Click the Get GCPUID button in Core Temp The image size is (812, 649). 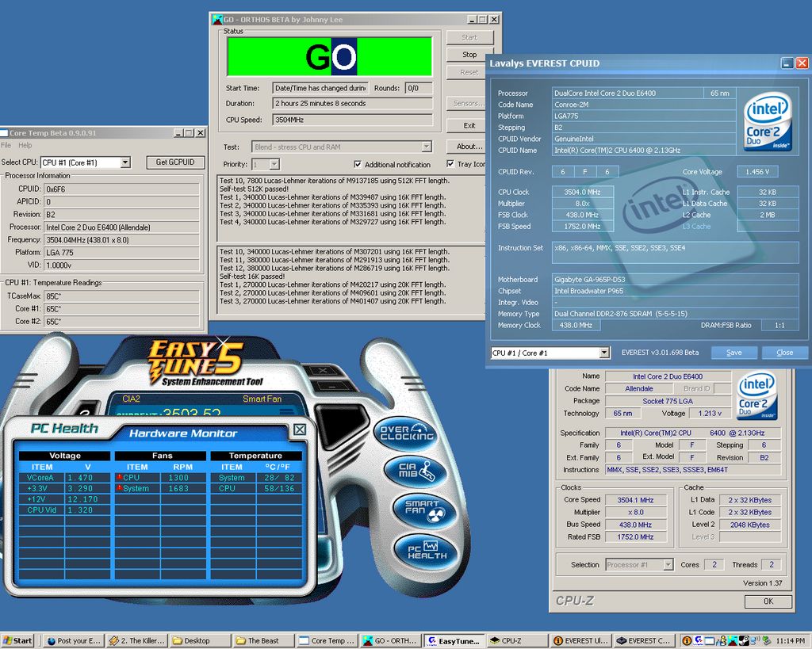pos(175,162)
